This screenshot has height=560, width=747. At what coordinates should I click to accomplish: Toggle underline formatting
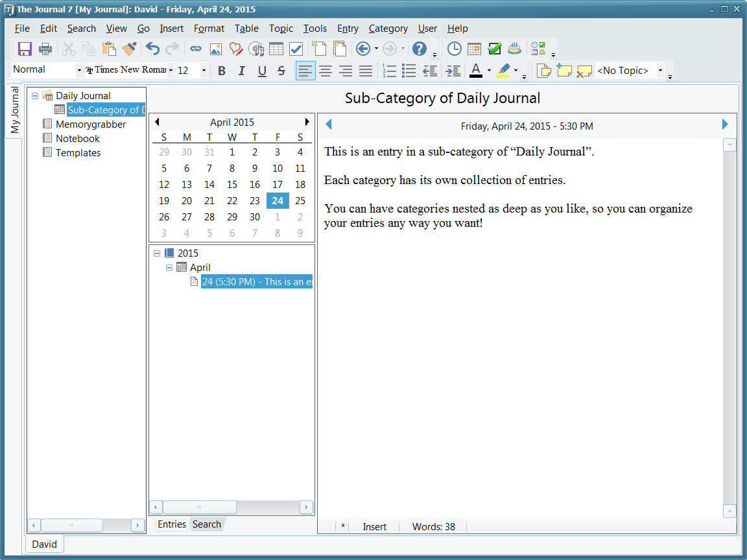(x=262, y=71)
